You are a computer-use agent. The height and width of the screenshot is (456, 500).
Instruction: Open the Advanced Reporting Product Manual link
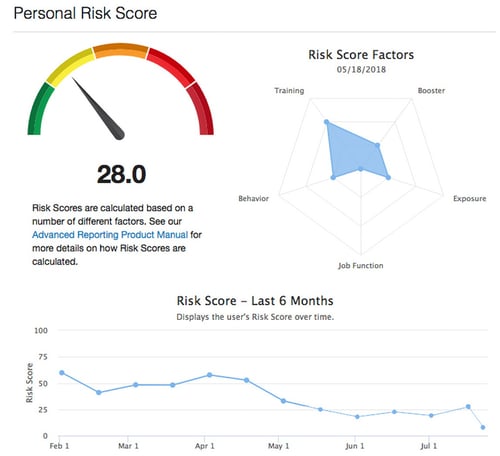(x=110, y=235)
